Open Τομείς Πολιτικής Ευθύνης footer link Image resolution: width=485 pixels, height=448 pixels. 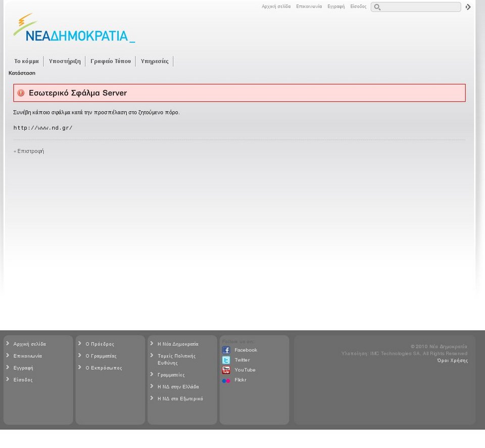point(176,359)
